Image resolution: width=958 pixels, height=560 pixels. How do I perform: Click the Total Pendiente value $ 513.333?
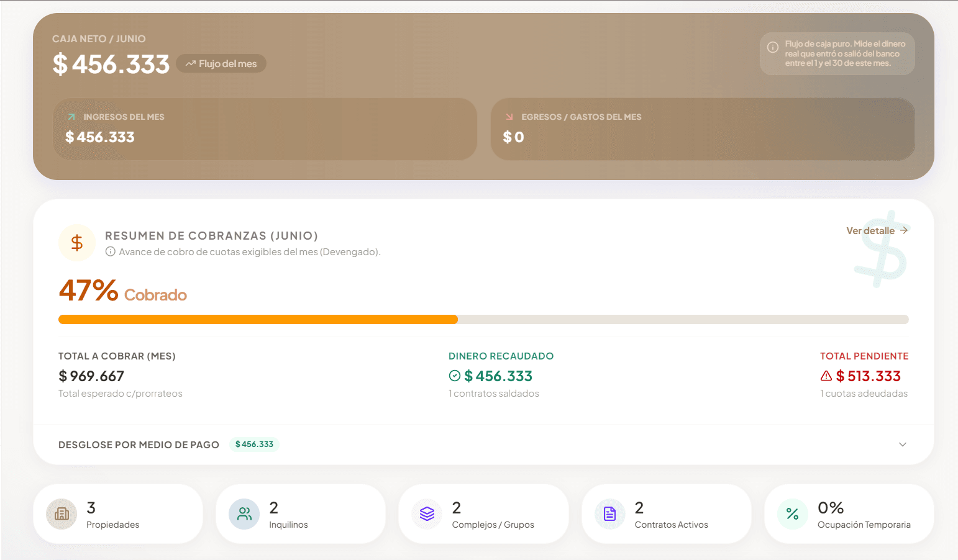869,376
